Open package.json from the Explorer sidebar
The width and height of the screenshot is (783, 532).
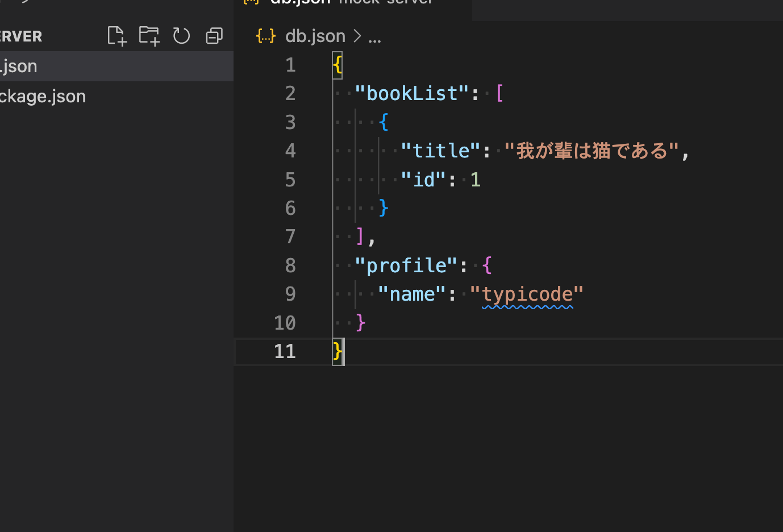tap(43, 96)
